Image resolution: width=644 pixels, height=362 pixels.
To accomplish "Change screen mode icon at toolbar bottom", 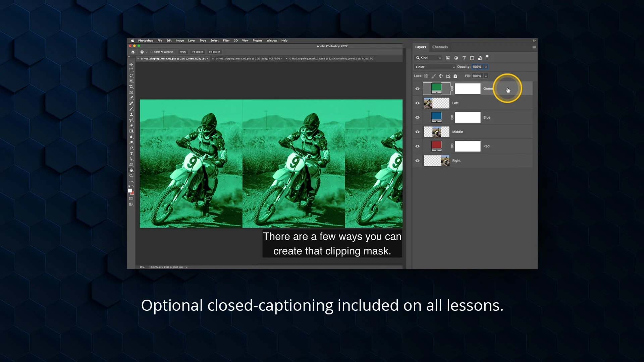I will point(131,204).
